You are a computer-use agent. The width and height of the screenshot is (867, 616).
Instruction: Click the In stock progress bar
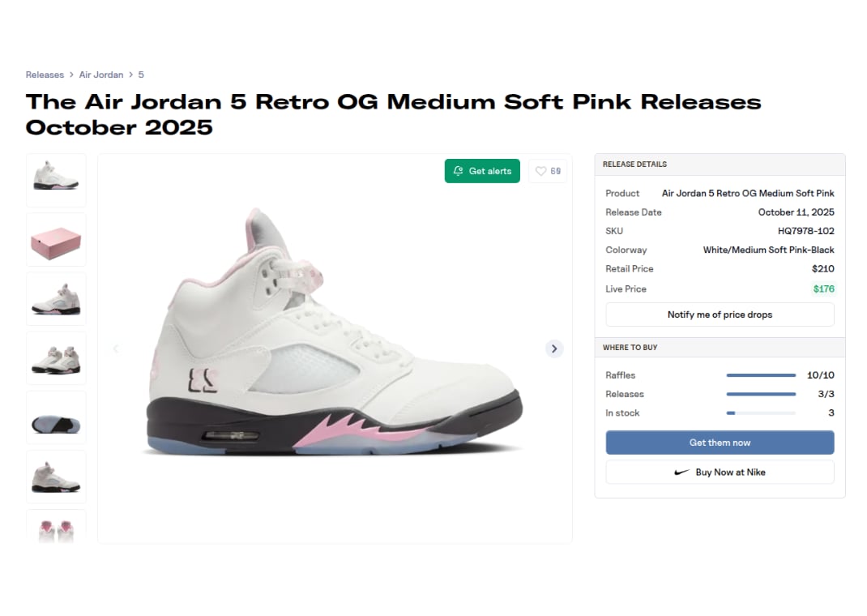(x=761, y=413)
